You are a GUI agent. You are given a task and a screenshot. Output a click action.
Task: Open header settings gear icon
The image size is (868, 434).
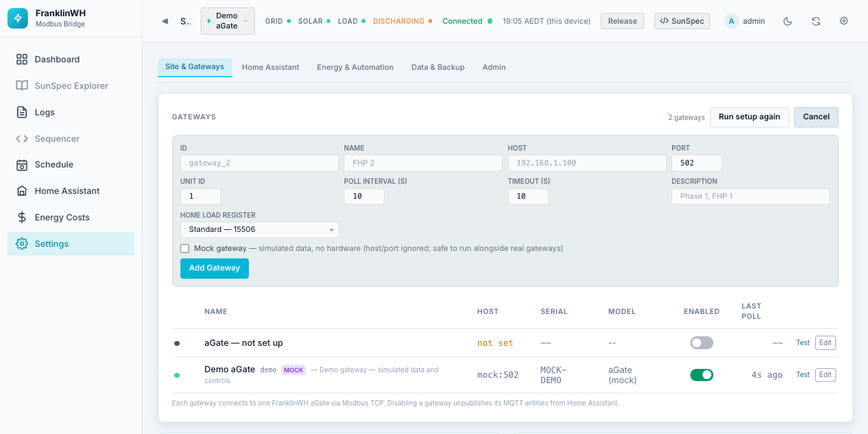tap(844, 21)
